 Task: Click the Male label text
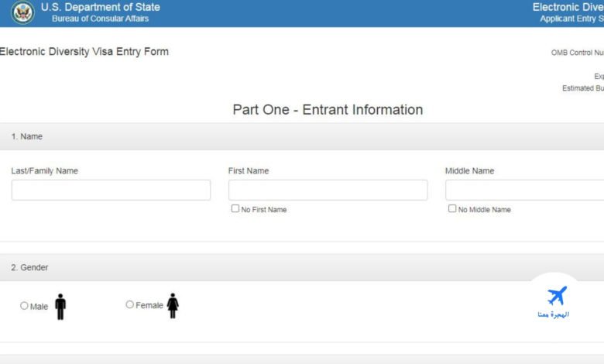pyautogui.click(x=39, y=307)
